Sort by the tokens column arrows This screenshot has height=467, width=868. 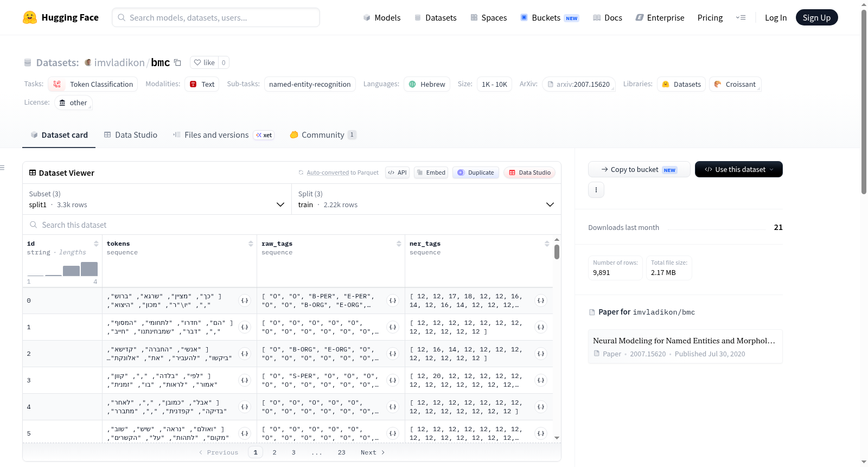251,244
